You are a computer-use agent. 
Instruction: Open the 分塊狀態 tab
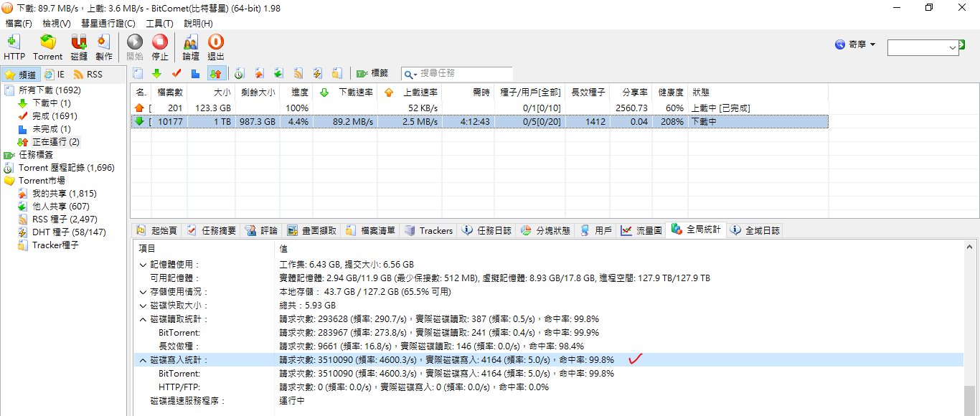(545, 230)
